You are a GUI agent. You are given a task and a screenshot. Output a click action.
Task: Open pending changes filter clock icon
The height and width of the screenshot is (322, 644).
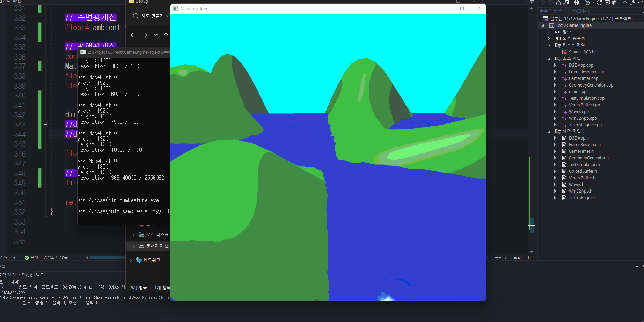(587, 2)
